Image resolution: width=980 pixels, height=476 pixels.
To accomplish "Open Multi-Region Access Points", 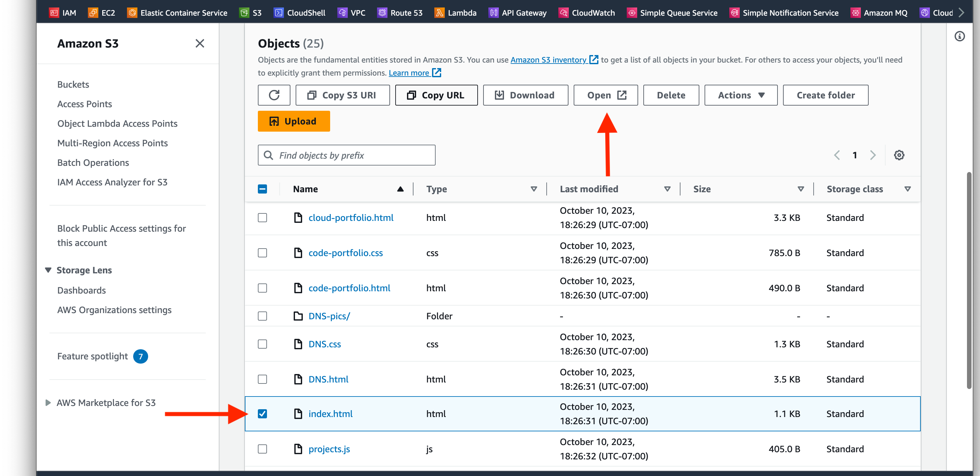I will tap(112, 143).
